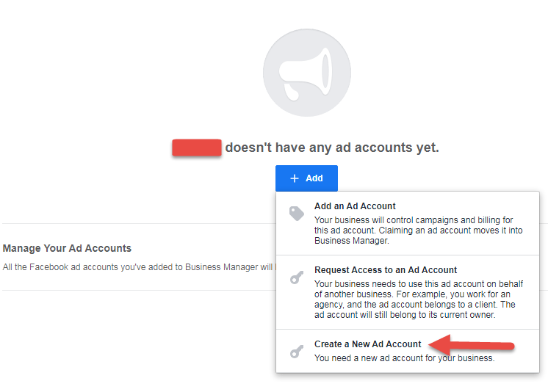Click the Manage Your Ad Accounts heading
Image resolution: width=548 pixels, height=392 pixels.
(x=67, y=248)
